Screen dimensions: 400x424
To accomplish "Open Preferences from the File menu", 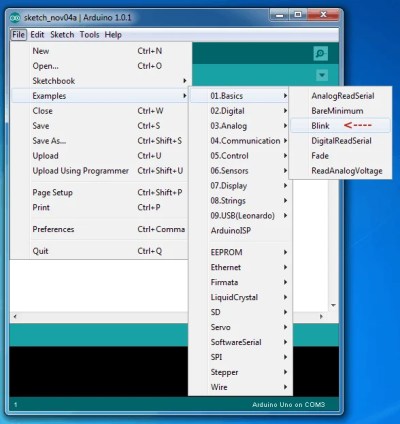I will [100, 229].
